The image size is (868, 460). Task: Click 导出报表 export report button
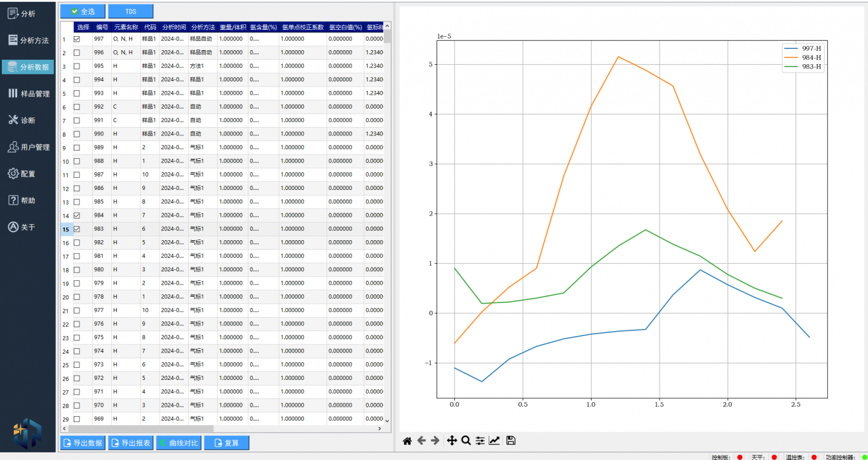[131, 443]
